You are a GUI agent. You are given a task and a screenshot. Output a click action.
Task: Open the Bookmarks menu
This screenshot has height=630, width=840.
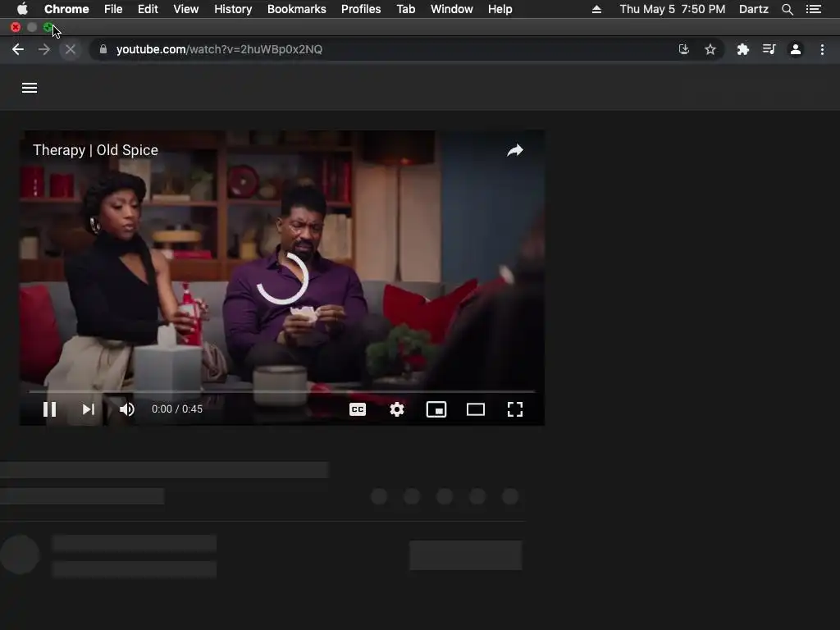click(x=297, y=9)
